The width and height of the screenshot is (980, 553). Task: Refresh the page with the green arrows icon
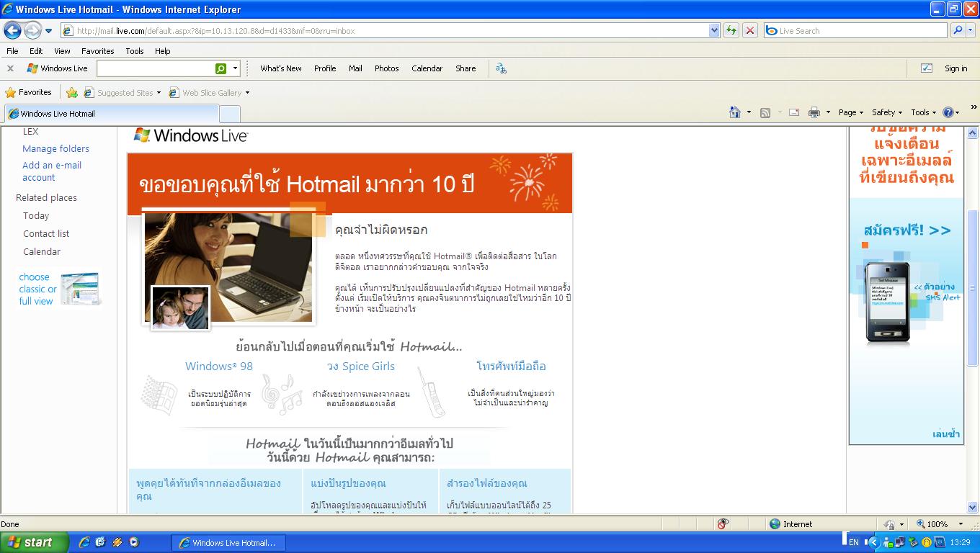coord(731,31)
